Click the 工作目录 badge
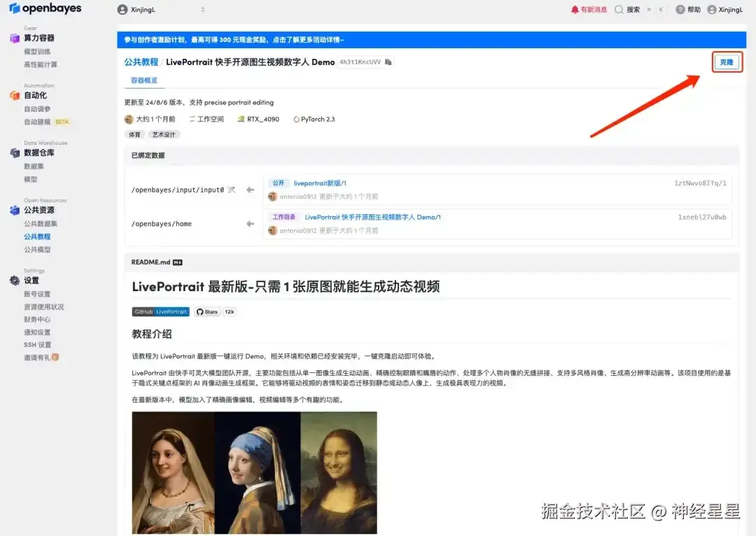Image resolution: width=756 pixels, height=536 pixels. [x=283, y=218]
